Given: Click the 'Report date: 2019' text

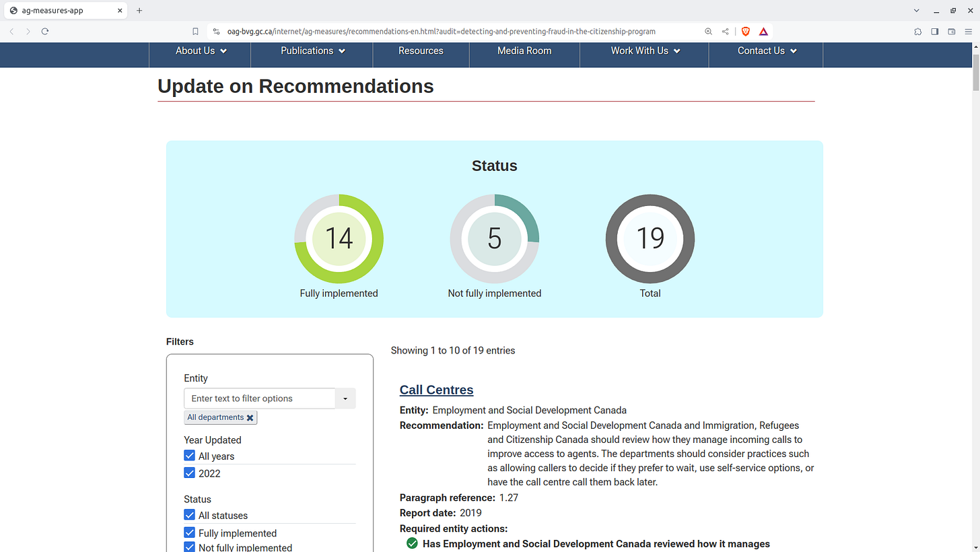Looking at the screenshot, I should tap(441, 513).
